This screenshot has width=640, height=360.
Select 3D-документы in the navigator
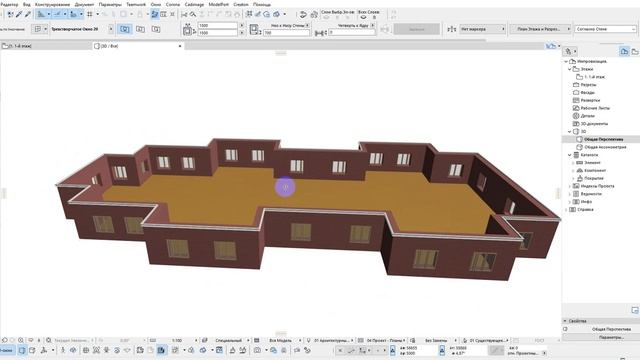click(594, 124)
